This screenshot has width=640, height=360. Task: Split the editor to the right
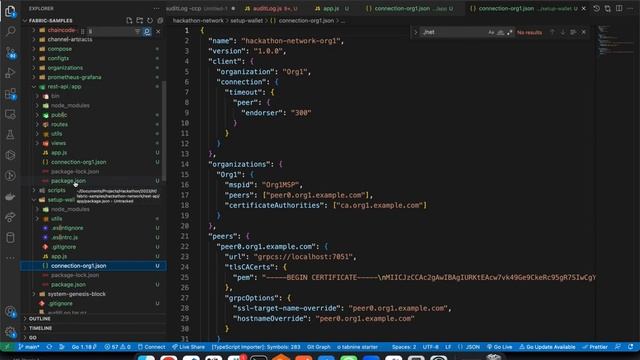tap(619, 8)
